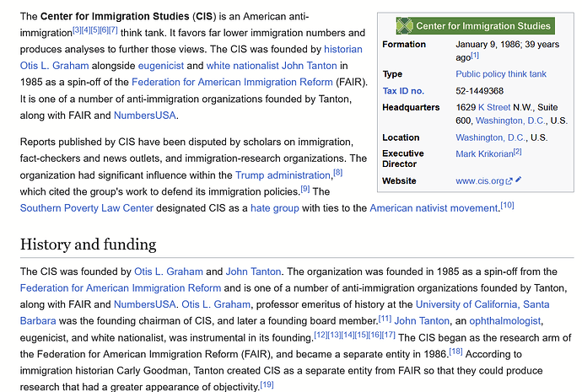The height and width of the screenshot is (392, 582).
Task: Follow the 'Trump administration' link
Action: [x=283, y=175]
